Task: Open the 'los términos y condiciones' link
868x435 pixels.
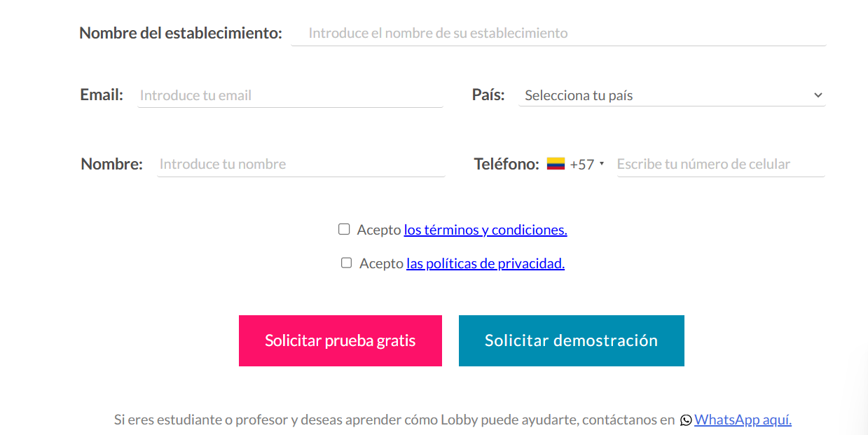Action: point(485,230)
